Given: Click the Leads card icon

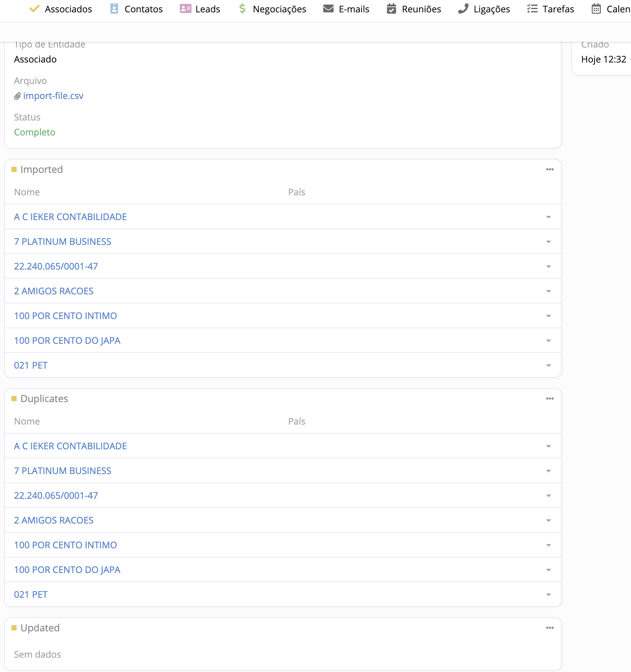Looking at the screenshot, I should point(185,9).
